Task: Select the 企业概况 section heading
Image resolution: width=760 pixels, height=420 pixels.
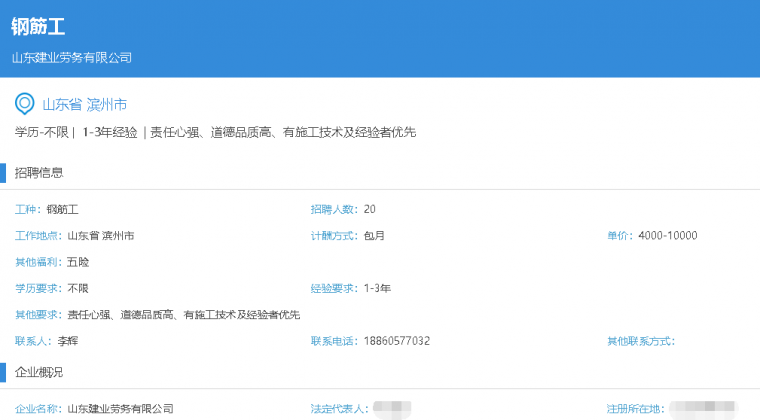Action: coord(39,372)
